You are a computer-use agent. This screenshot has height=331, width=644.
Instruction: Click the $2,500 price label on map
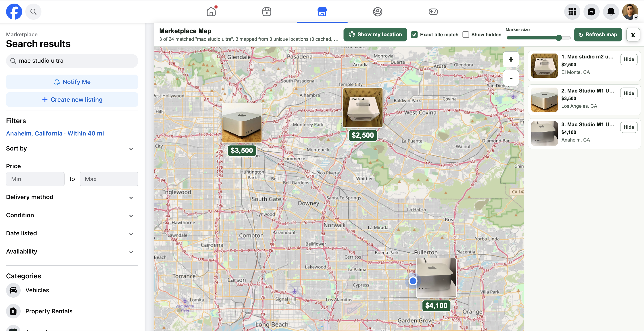pyautogui.click(x=363, y=135)
